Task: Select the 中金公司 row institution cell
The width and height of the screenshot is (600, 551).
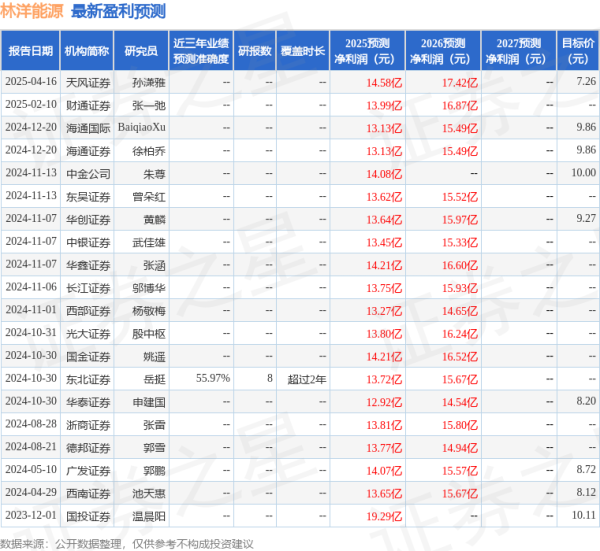Action: coord(87,173)
